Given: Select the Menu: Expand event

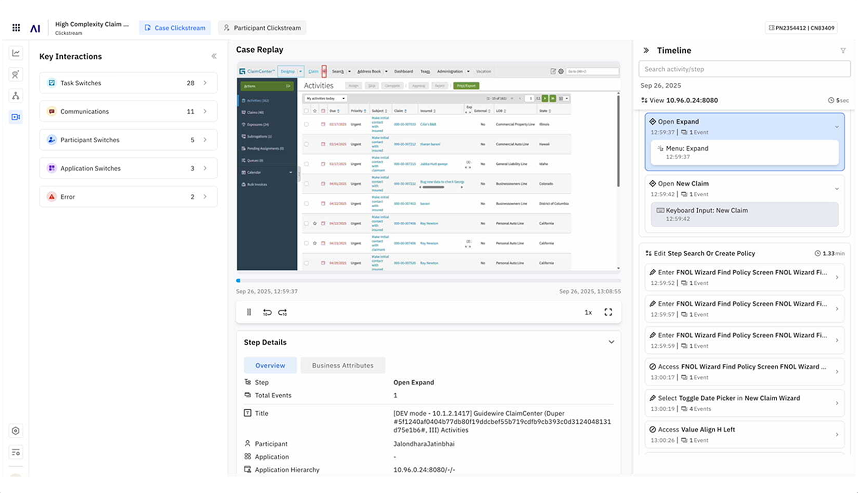Looking at the screenshot, I should coord(744,152).
